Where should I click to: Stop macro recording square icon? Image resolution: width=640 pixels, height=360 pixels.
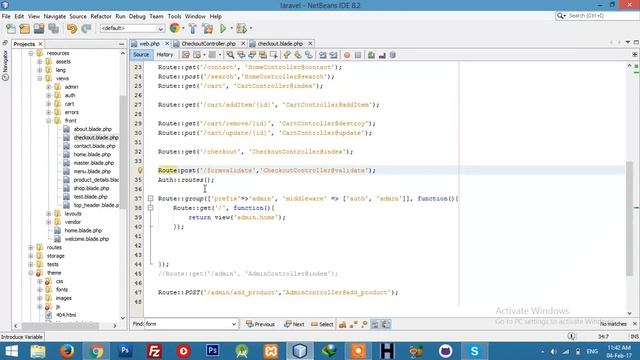358,55
